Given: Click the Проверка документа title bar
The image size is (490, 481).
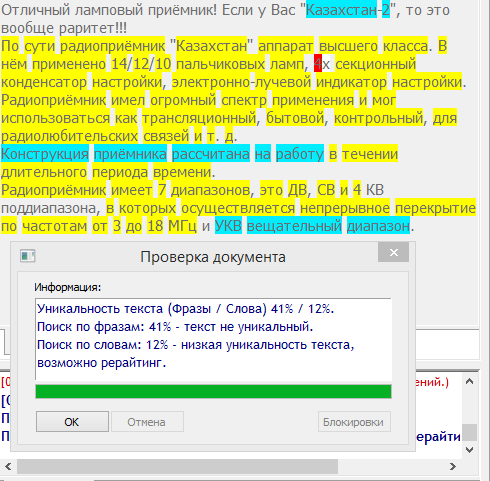Looking at the screenshot, I should (x=213, y=257).
